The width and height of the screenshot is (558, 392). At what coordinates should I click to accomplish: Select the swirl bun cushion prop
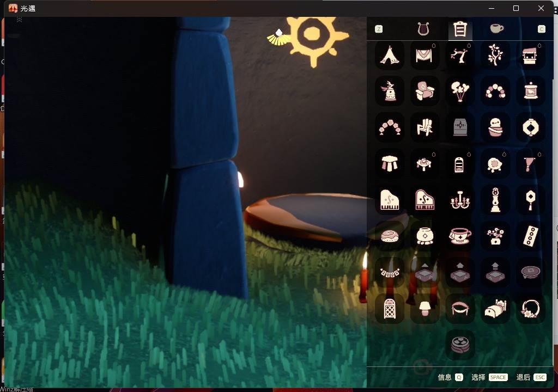[x=389, y=236]
